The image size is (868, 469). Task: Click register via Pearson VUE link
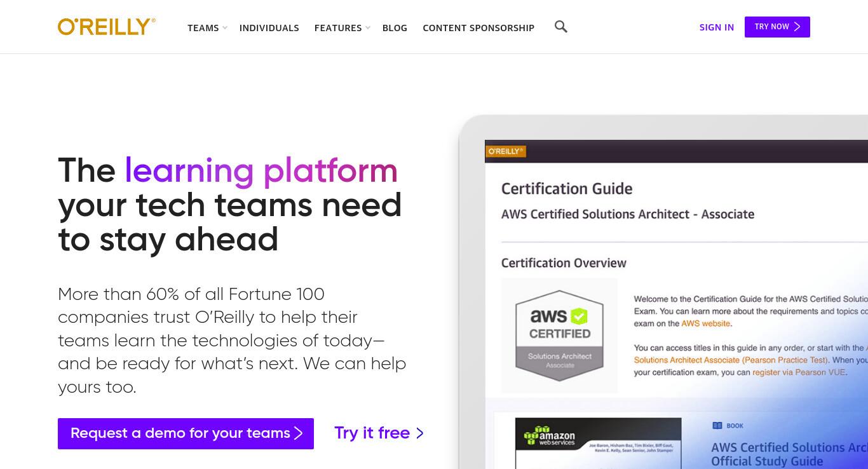click(x=799, y=372)
